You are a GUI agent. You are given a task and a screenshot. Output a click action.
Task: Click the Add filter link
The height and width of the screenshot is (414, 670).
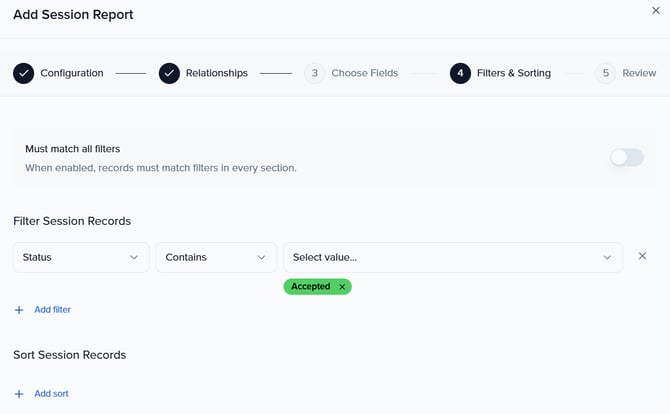click(52, 310)
